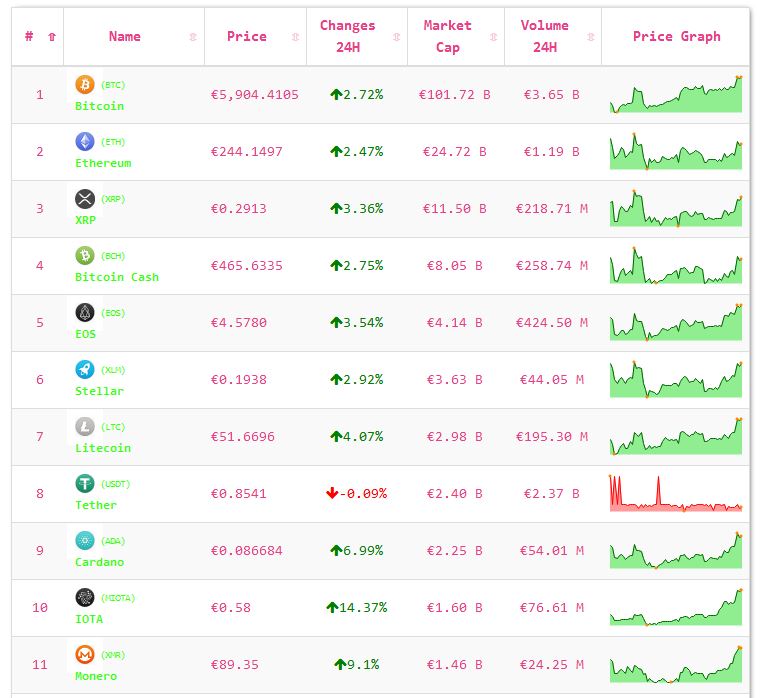Click the Bitcoin orange logo icon
763x698 pixels.
pos(85,84)
